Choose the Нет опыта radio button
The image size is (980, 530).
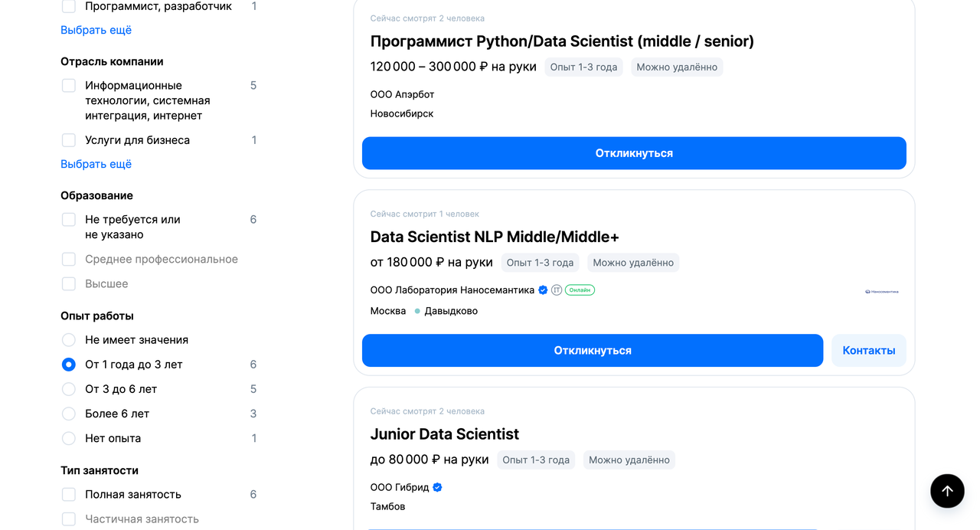click(69, 439)
